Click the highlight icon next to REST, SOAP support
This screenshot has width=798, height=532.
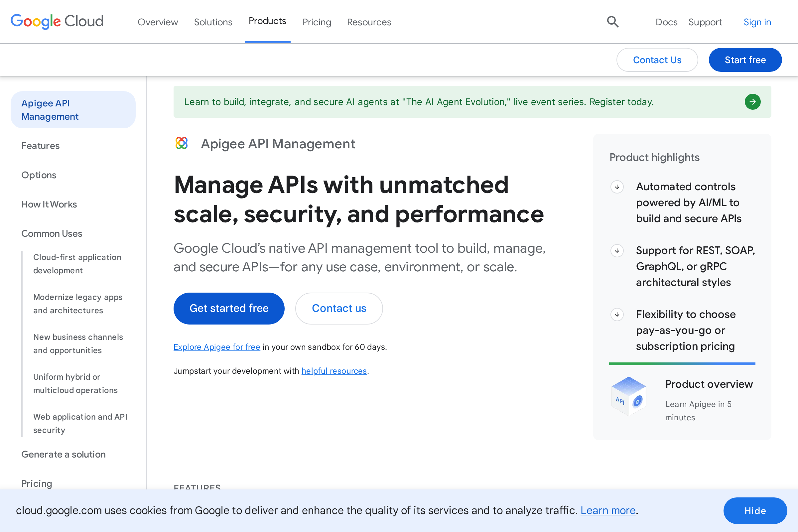point(617,251)
